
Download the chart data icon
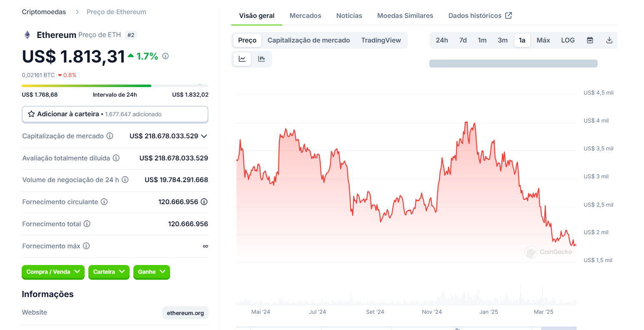[609, 40]
